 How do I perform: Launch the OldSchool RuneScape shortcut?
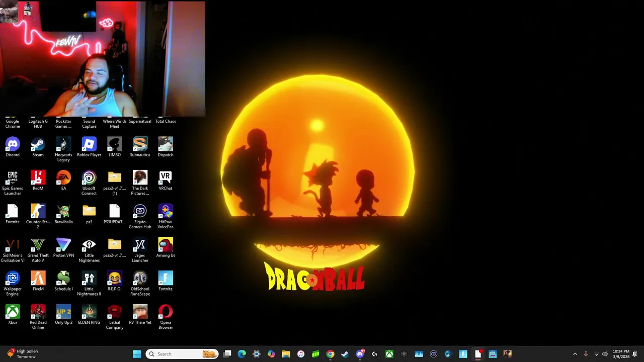tap(140, 284)
